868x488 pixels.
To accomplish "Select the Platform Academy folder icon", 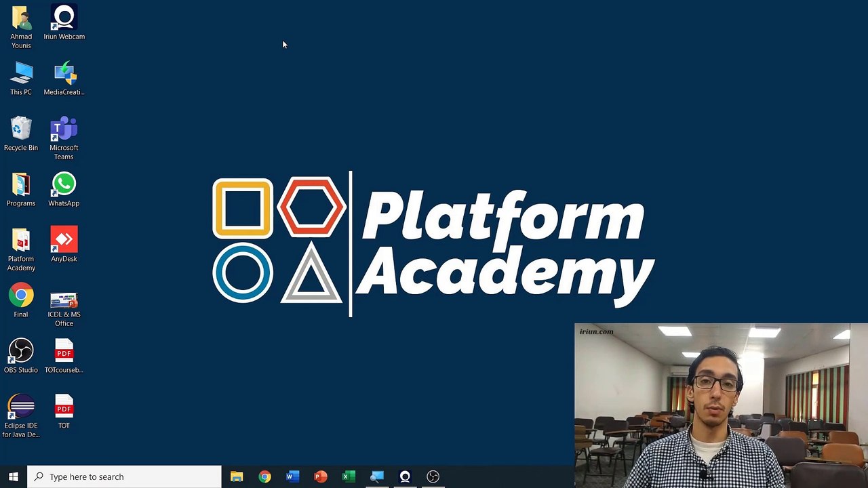I will tap(21, 249).
